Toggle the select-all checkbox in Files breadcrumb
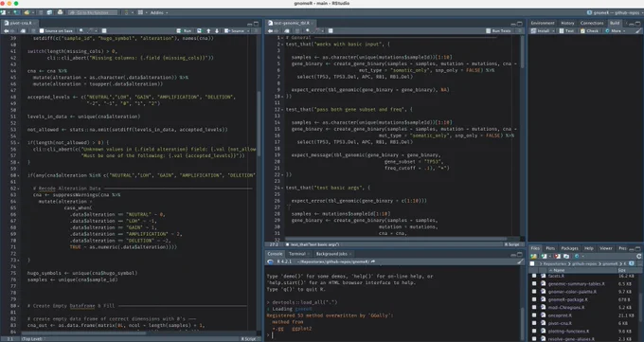Image resolution: width=644 pixels, height=342 pixels. (532, 263)
